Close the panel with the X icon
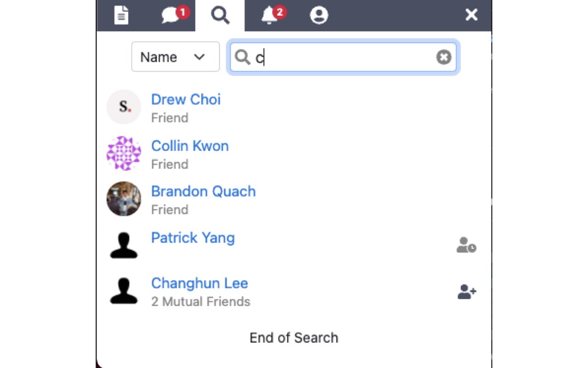 coord(471,15)
